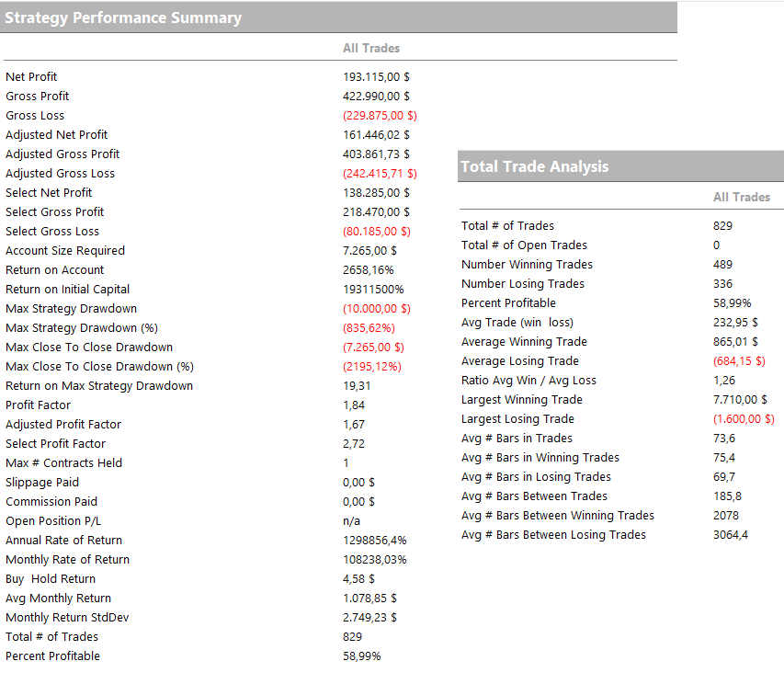
Task: Select the Total Trade Analysis header
Action: point(534,166)
